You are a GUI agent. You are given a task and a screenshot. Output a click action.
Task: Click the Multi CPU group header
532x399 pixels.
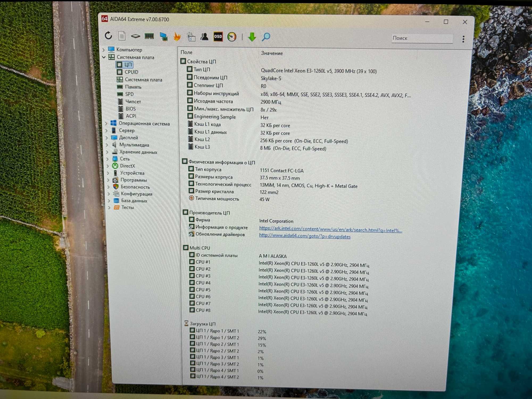[197, 248]
